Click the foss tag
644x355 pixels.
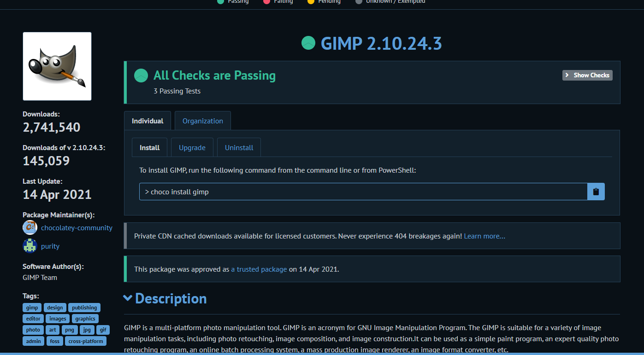coord(54,341)
